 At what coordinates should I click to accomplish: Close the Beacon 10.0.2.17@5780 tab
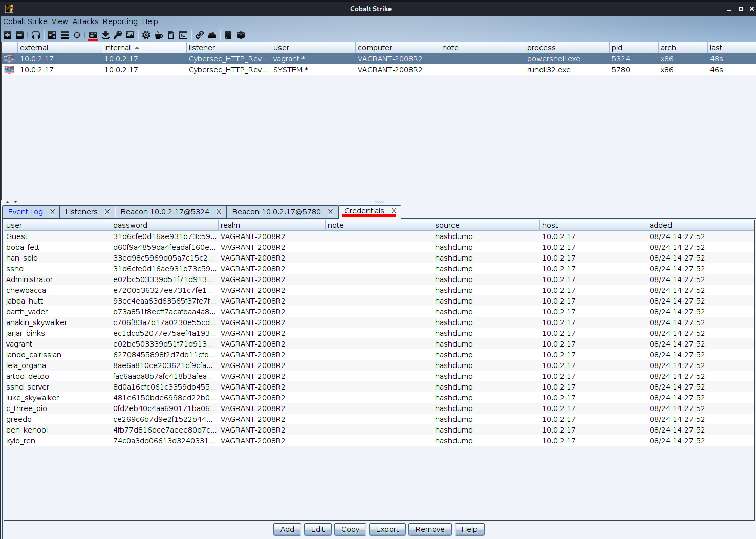330,212
